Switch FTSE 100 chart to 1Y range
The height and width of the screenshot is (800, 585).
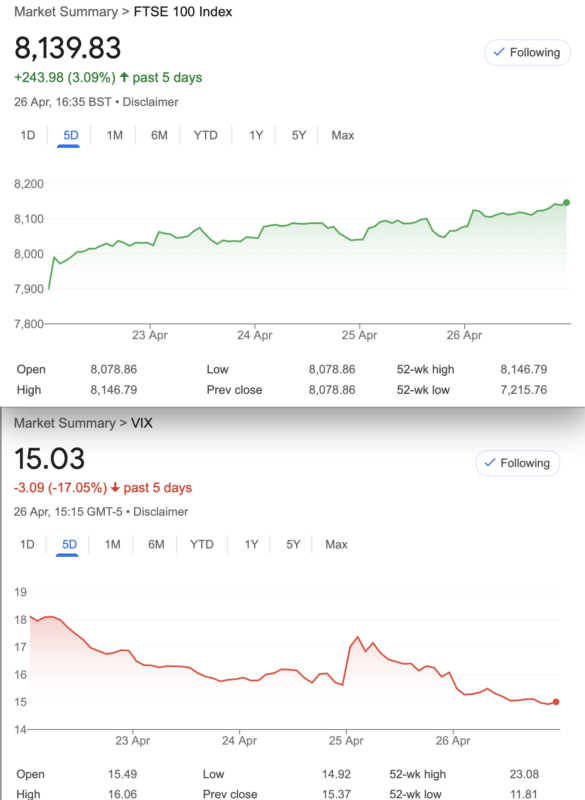pos(256,135)
